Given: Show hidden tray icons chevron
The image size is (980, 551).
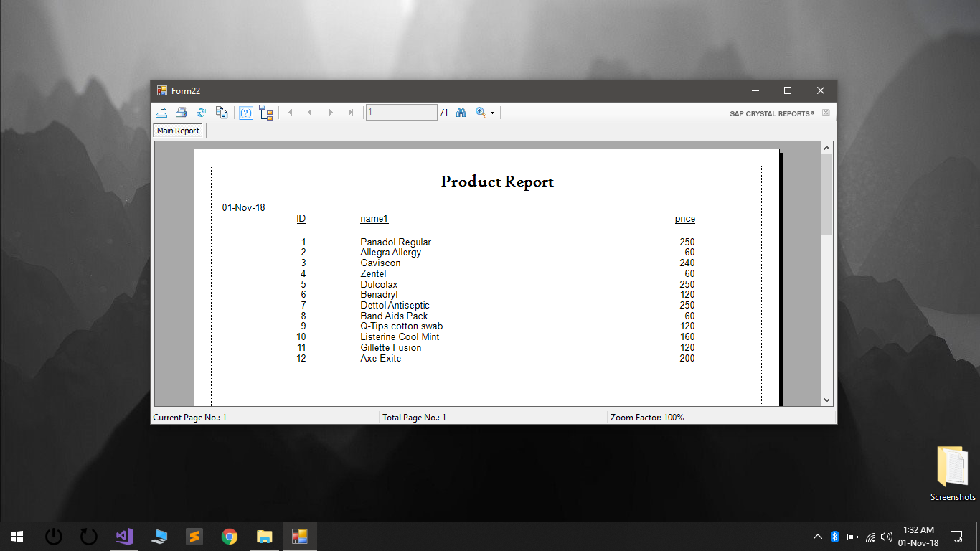Looking at the screenshot, I should [818, 537].
